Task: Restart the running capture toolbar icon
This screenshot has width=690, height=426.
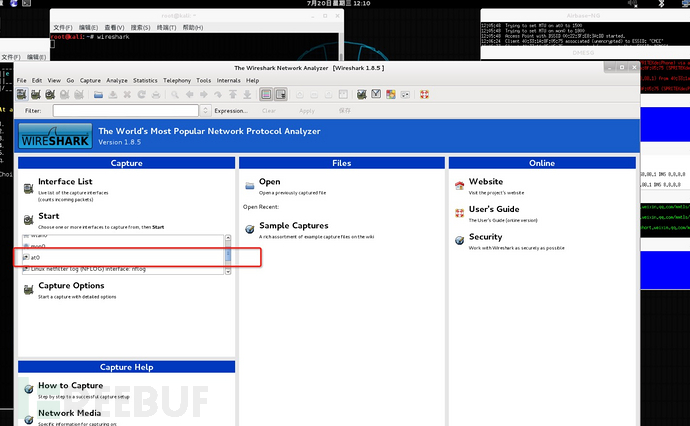Action: (79, 95)
